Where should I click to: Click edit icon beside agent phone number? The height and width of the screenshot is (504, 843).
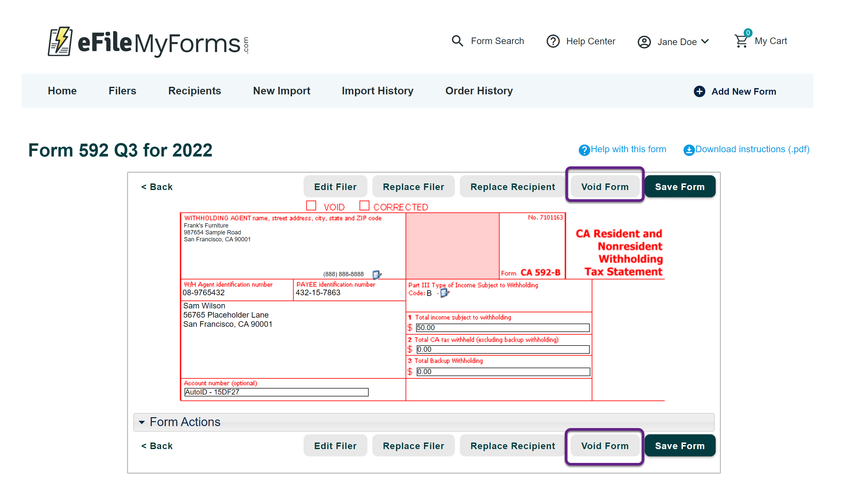click(377, 274)
